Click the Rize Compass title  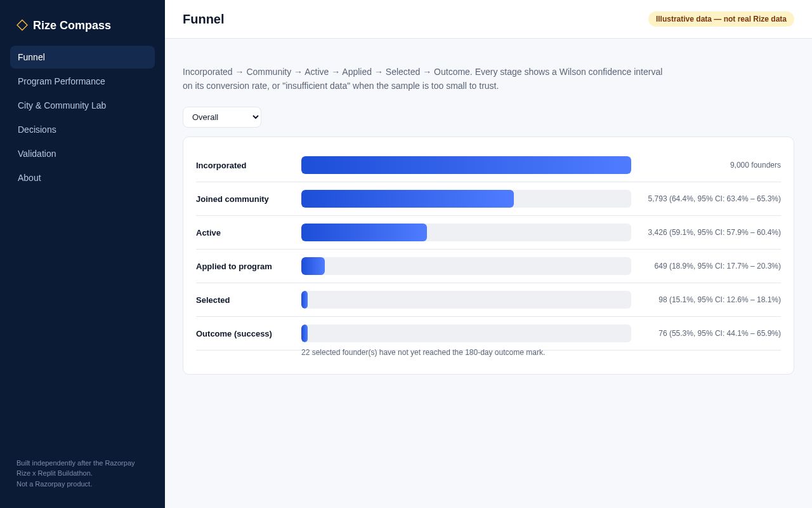click(72, 25)
